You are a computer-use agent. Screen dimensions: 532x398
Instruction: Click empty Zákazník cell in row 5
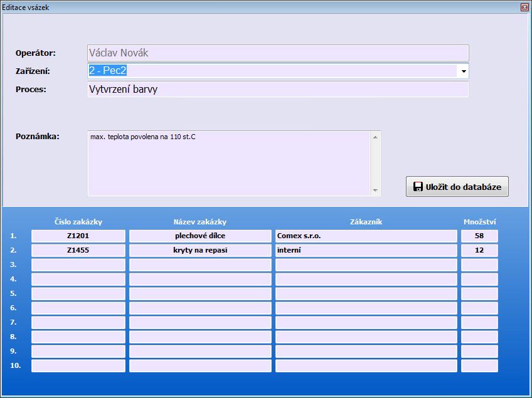coord(366,293)
